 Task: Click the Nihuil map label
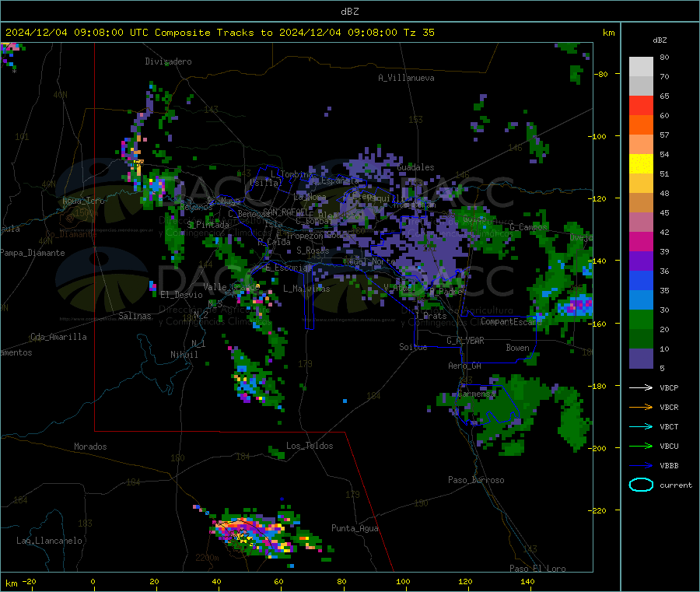click(x=184, y=355)
